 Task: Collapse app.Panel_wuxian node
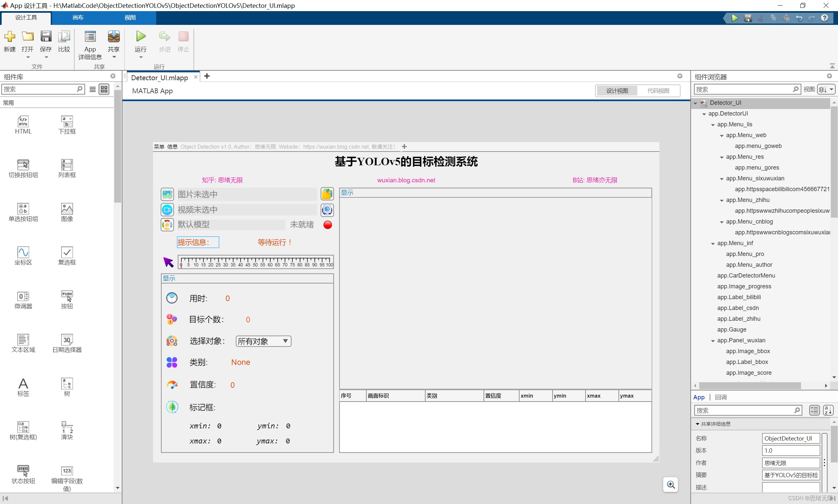click(713, 341)
